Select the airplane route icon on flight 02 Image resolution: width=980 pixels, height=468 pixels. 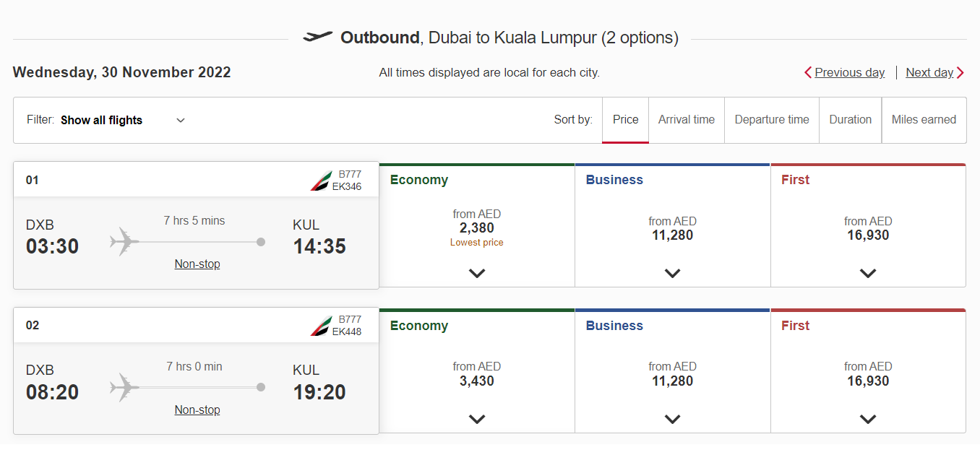point(126,388)
